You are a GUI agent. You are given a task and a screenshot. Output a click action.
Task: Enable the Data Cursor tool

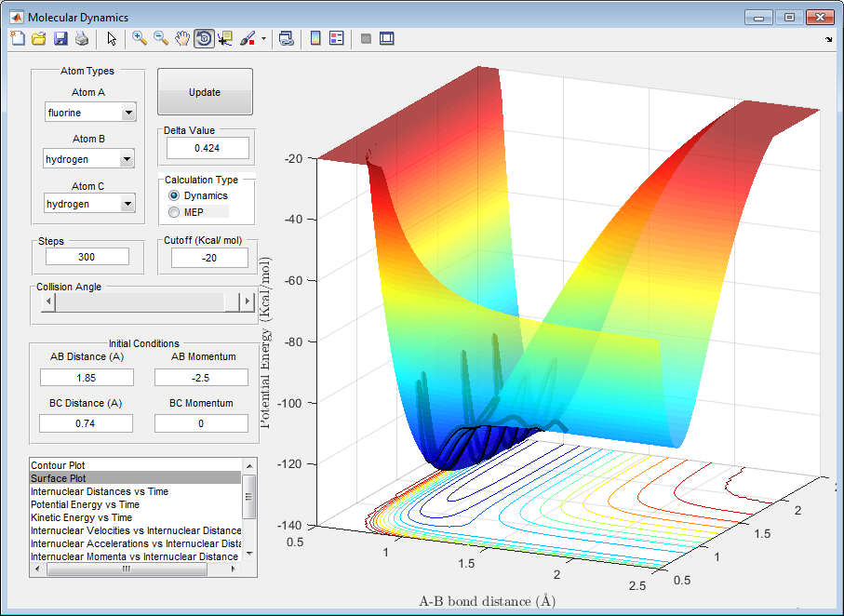[x=225, y=38]
